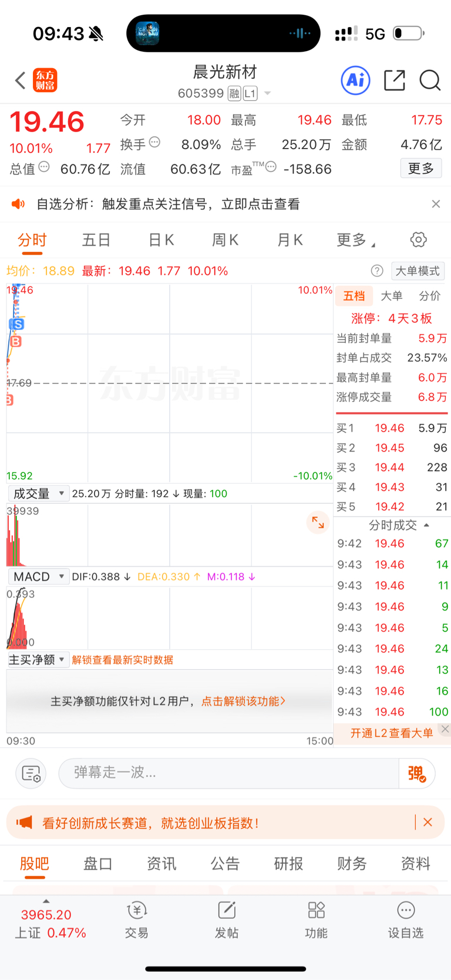Tap 弹幕走一波 input field
This screenshot has height=980, width=451.
228,773
